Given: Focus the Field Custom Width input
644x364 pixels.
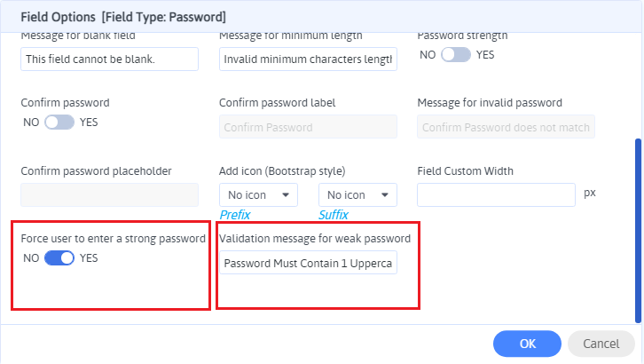Looking at the screenshot, I should coord(496,194).
